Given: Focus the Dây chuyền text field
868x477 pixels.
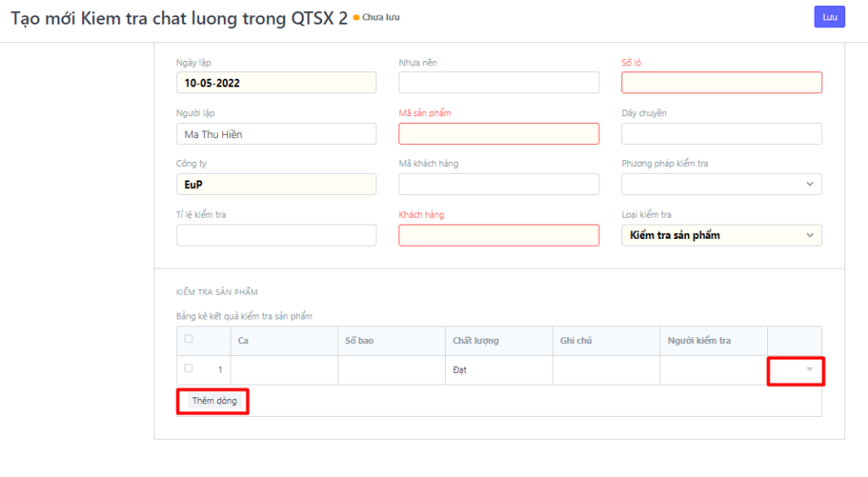Looking at the screenshot, I should point(721,134).
